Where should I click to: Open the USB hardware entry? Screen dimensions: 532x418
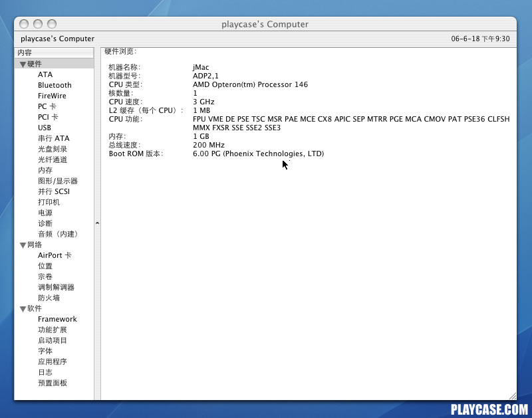pyautogui.click(x=45, y=128)
